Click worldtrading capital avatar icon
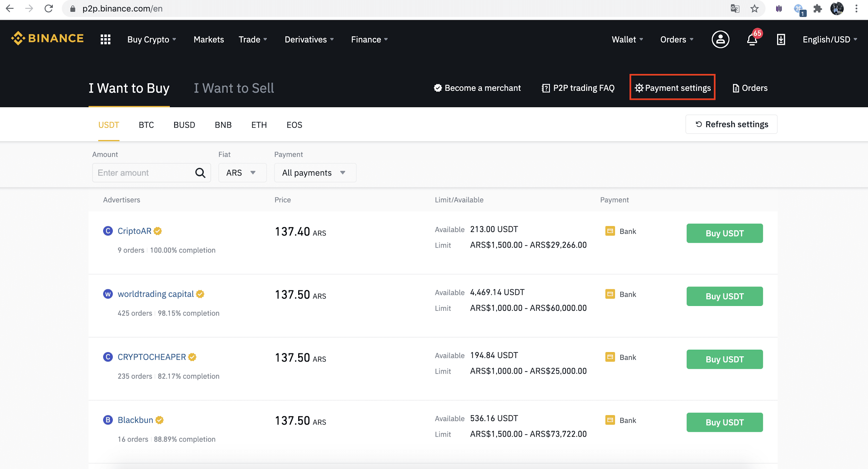 coord(108,294)
